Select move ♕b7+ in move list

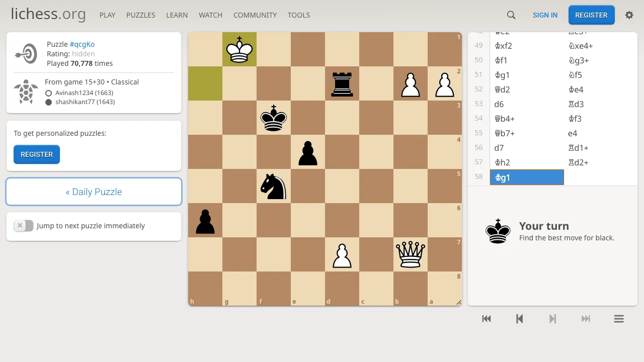pyautogui.click(x=527, y=133)
